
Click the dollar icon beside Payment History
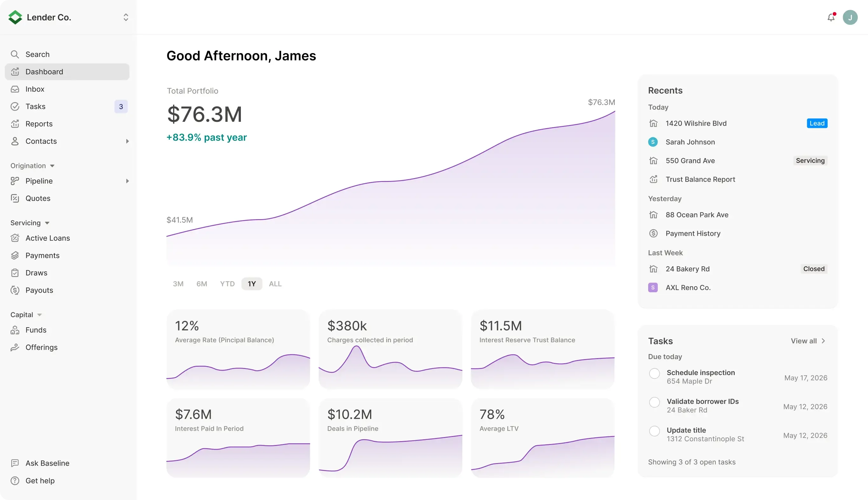(653, 233)
